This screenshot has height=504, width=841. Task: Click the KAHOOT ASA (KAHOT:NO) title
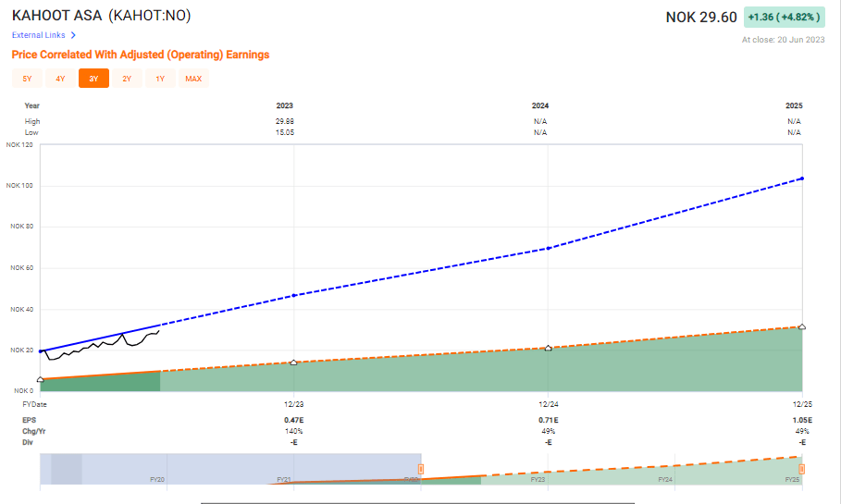coord(102,16)
